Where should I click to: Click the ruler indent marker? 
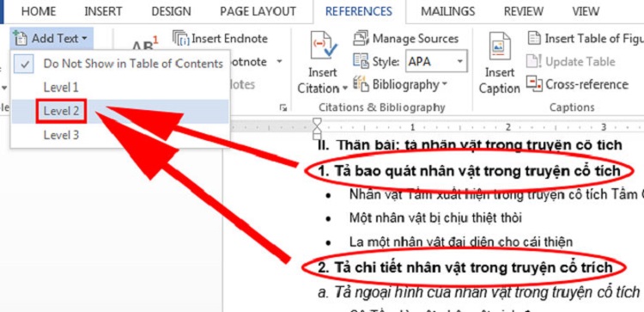coord(317,128)
